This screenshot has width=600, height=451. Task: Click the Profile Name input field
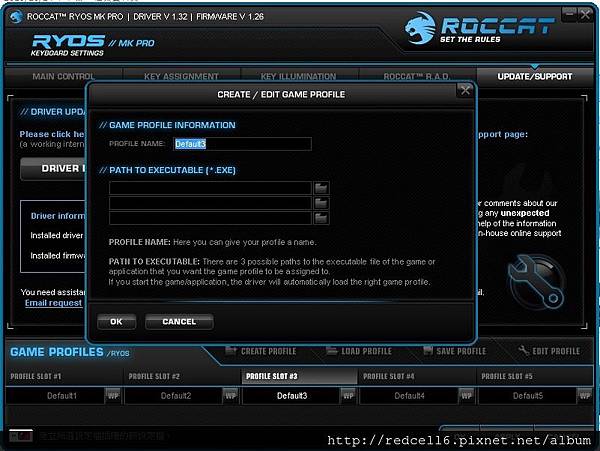click(x=242, y=144)
